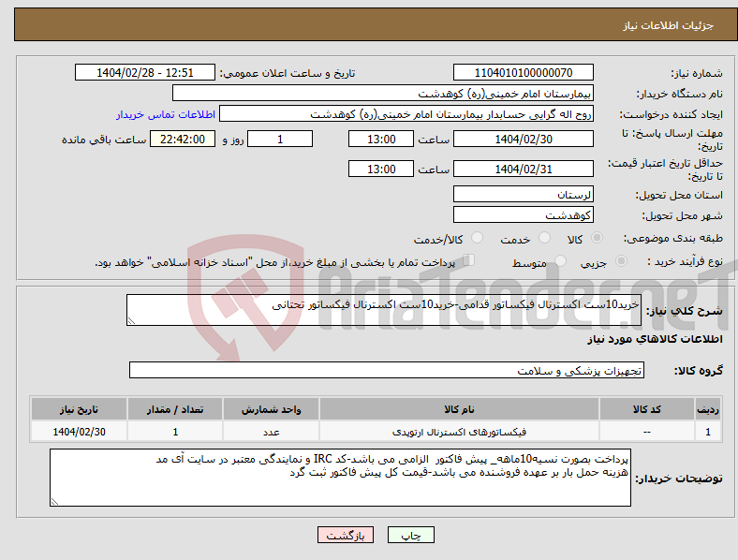Click the بازگشت back button
Screen dimensions: 738x560
click(x=346, y=535)
